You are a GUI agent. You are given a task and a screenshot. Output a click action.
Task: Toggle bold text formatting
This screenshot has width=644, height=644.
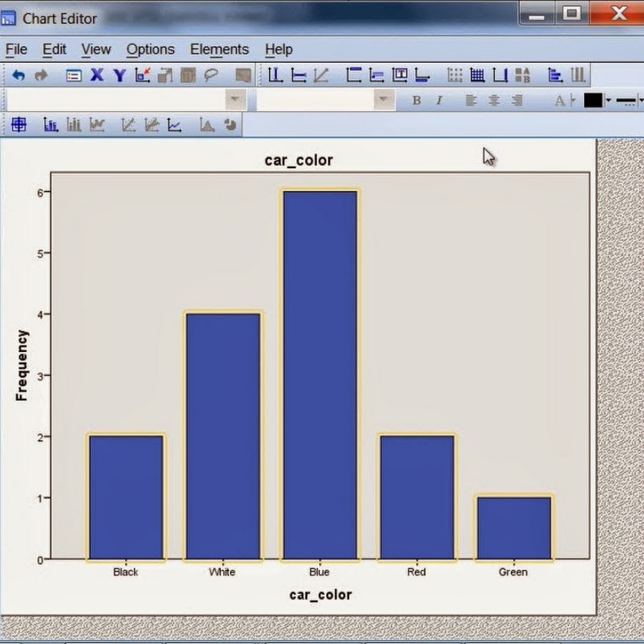(x=416, y=101)
